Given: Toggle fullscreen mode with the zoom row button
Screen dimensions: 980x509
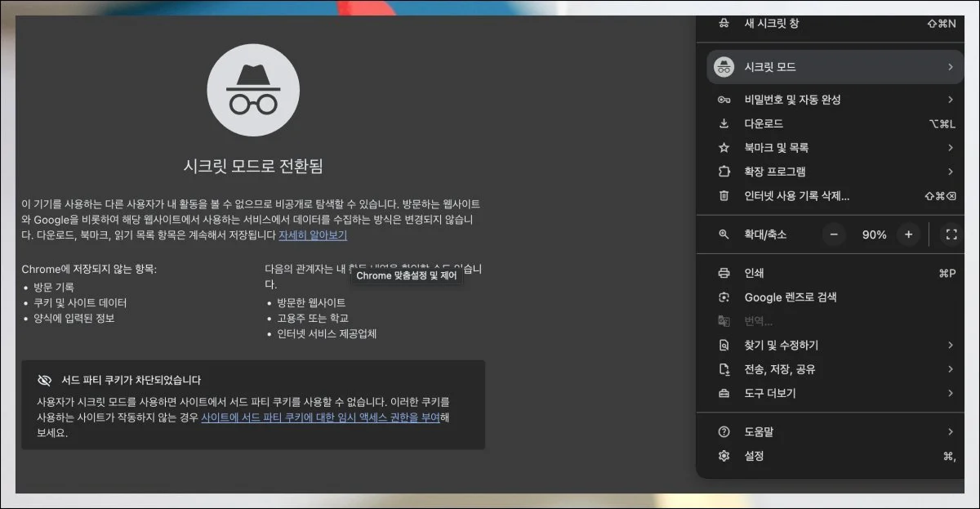Looking at the screenshot, I should pyautogui.click(x=951, y=234).
